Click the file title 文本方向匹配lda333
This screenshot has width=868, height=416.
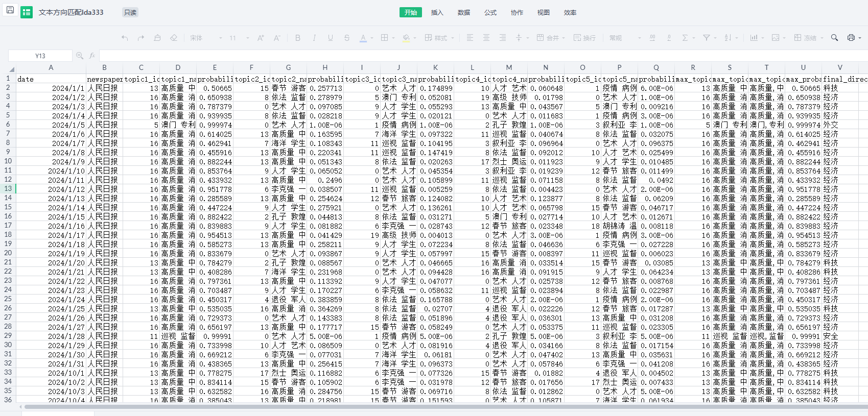click(71, 12)
